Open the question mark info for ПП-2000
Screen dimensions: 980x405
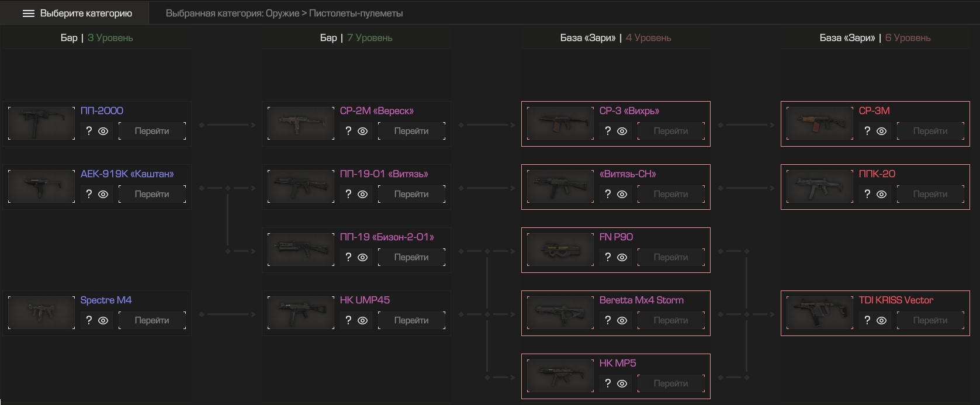pyautogui.click(x=89, y=131)
